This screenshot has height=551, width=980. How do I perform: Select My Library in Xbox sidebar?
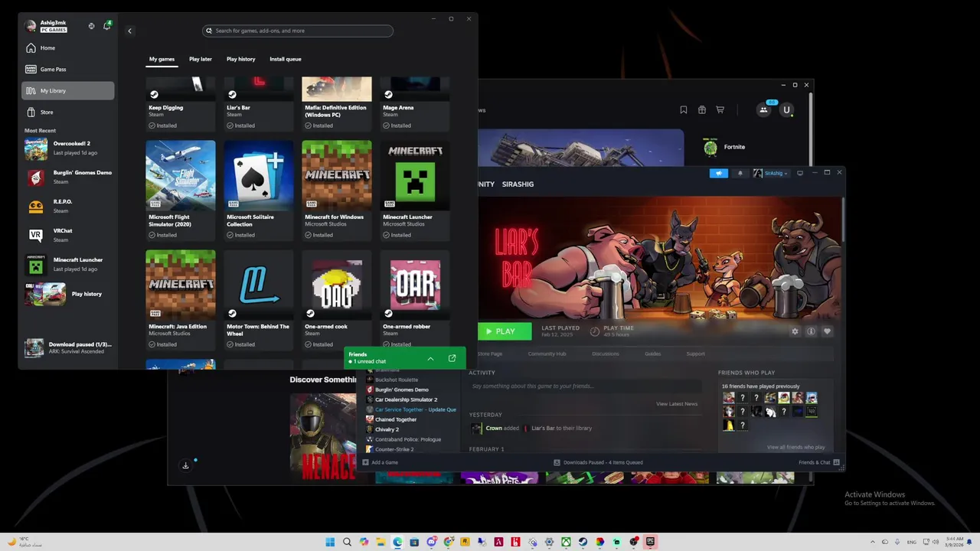(x=68, y=90)
